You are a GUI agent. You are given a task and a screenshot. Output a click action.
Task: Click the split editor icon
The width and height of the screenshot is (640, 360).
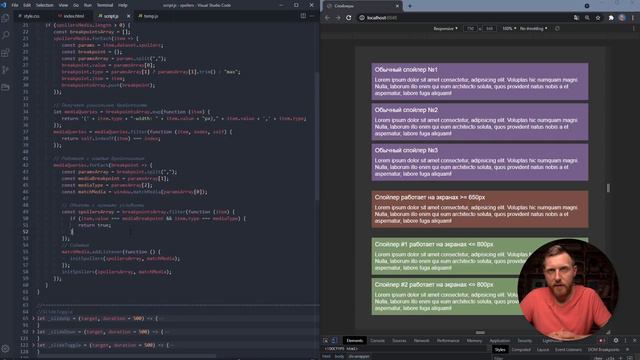[x=303, y=16]
